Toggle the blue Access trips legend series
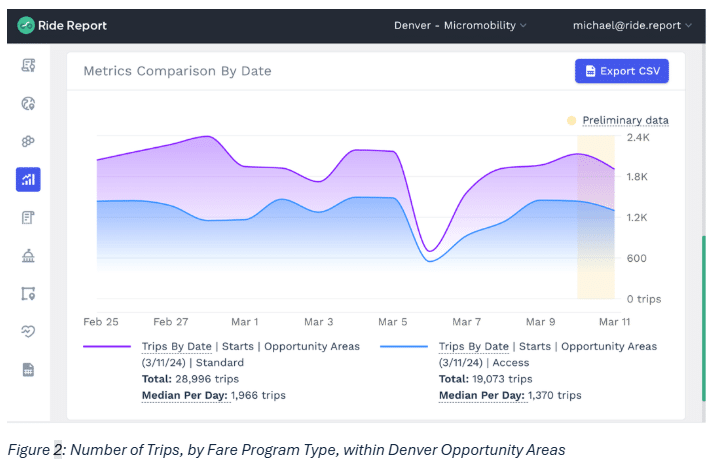 [x=547, y=346]
